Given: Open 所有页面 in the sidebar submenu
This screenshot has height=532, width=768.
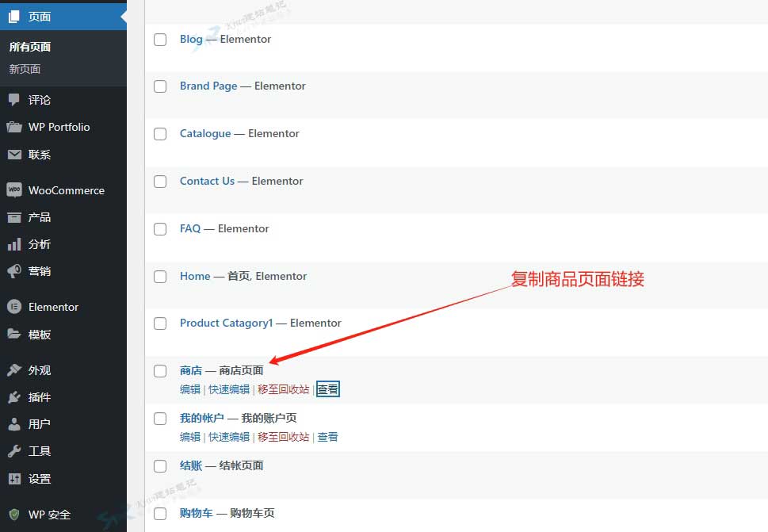Looking at the screenshot, I should click(30, 47).
